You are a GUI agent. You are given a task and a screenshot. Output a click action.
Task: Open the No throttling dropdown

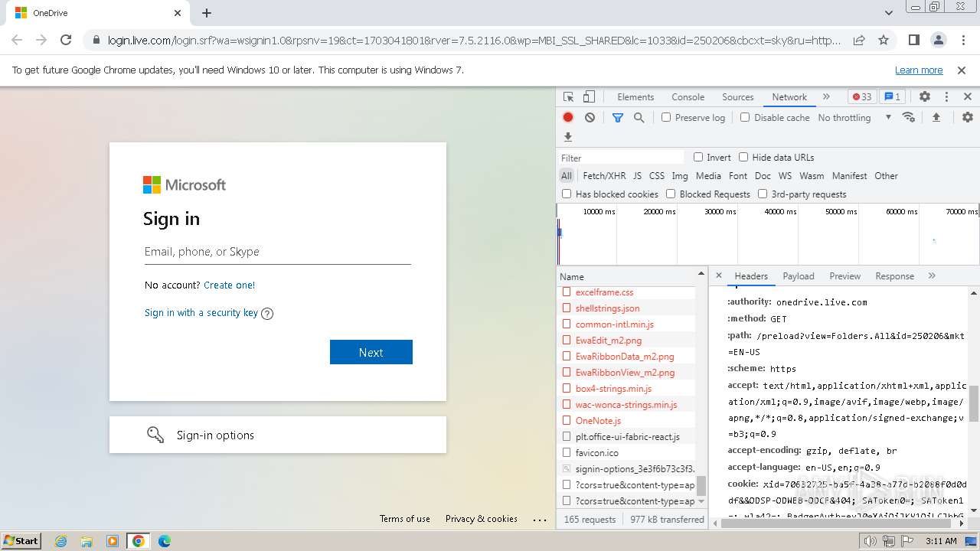pos(854,118)
